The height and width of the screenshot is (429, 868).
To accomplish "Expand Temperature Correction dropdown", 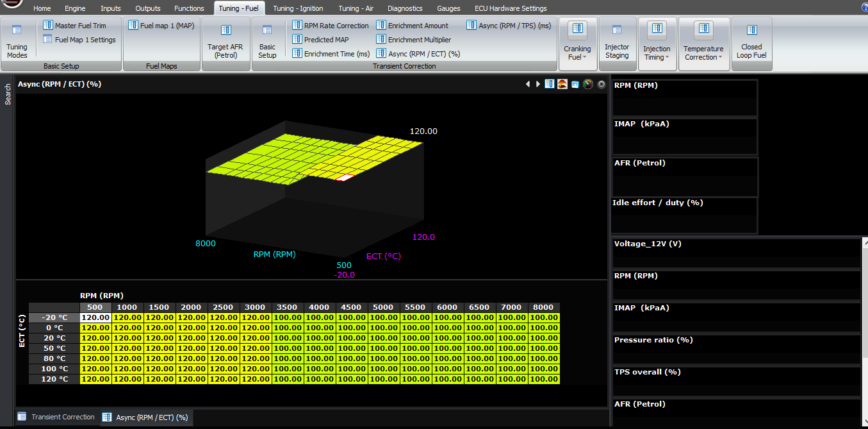I will 703,43.
